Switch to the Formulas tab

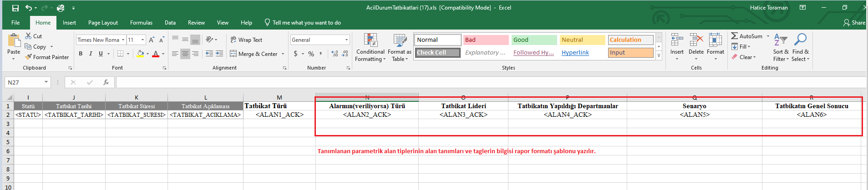point(141,23)
